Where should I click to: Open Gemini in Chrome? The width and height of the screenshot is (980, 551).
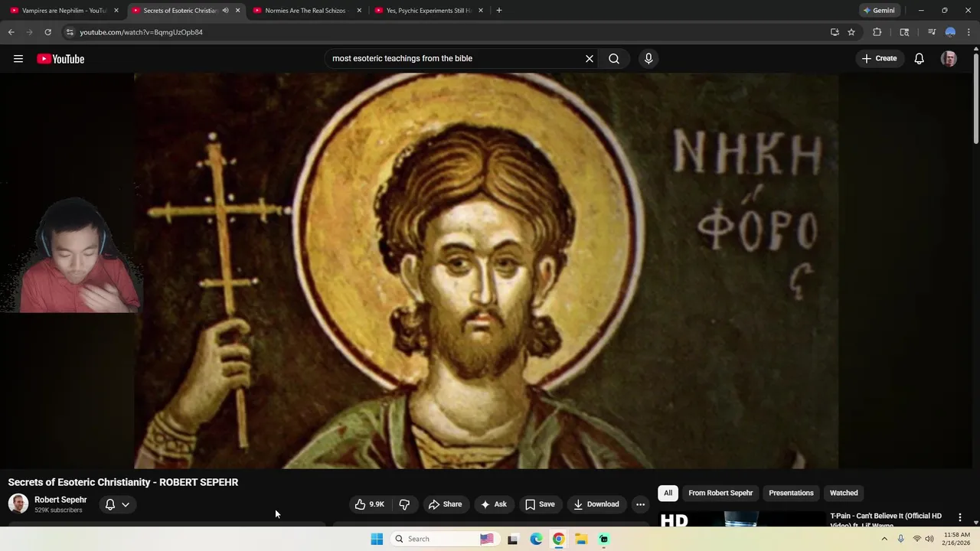coord(879,11)
